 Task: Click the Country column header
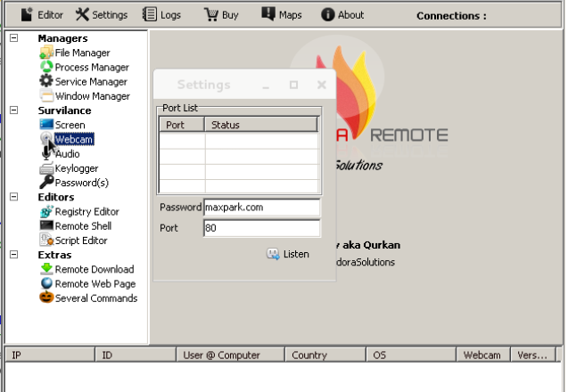point(326,355)
